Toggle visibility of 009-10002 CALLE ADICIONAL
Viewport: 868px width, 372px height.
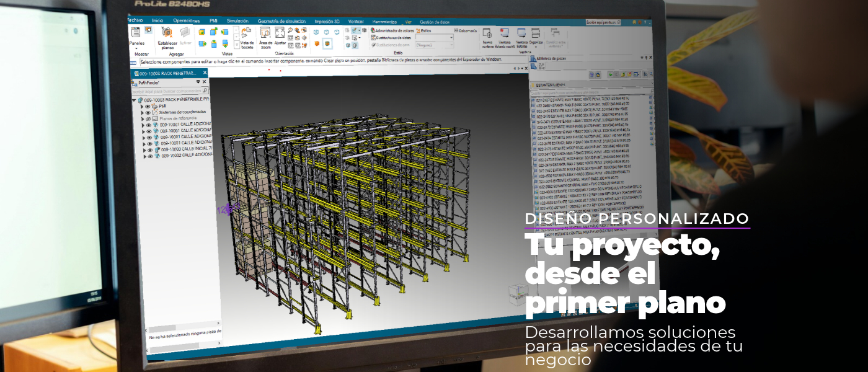[151, 156]
